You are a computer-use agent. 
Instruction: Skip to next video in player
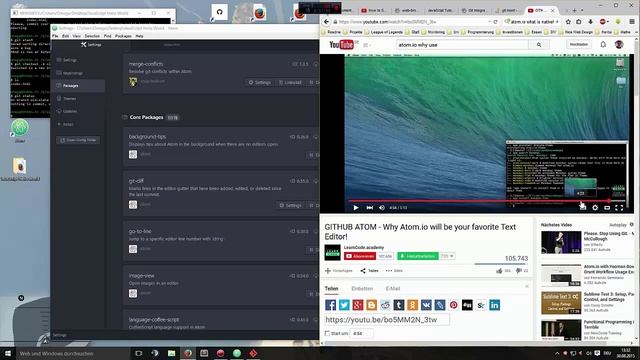[369, 208]
